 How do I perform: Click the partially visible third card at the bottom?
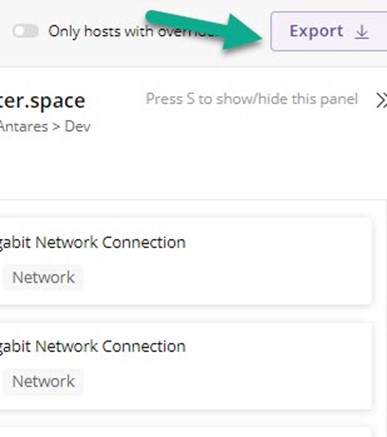coord(186,432)
